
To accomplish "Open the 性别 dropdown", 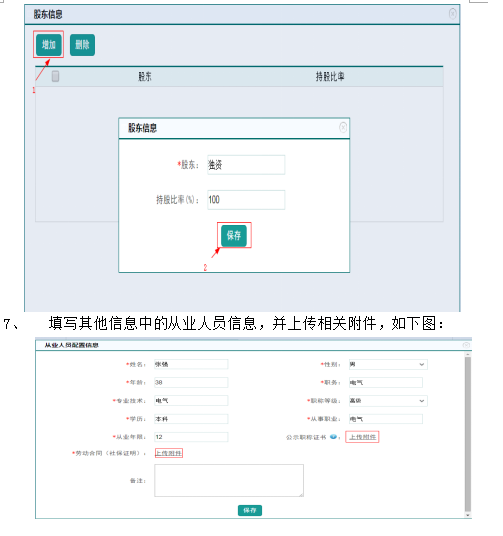I will [388, 364].
